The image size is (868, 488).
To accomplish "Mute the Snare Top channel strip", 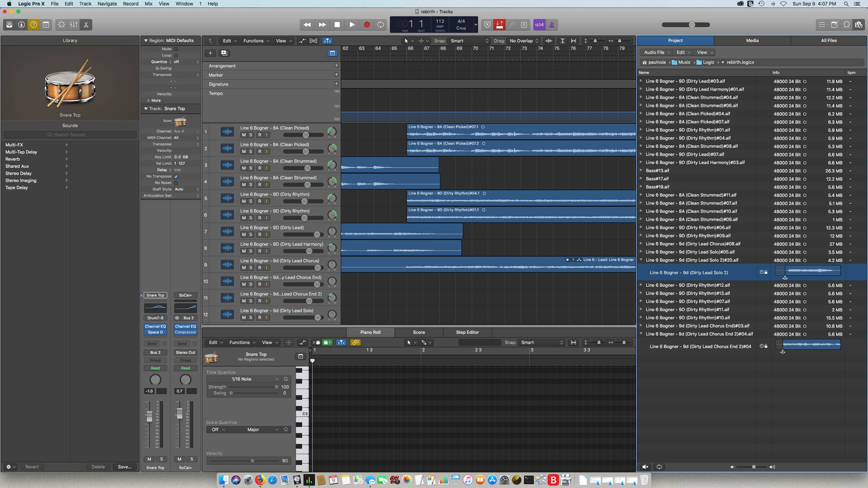I will 149,459.
